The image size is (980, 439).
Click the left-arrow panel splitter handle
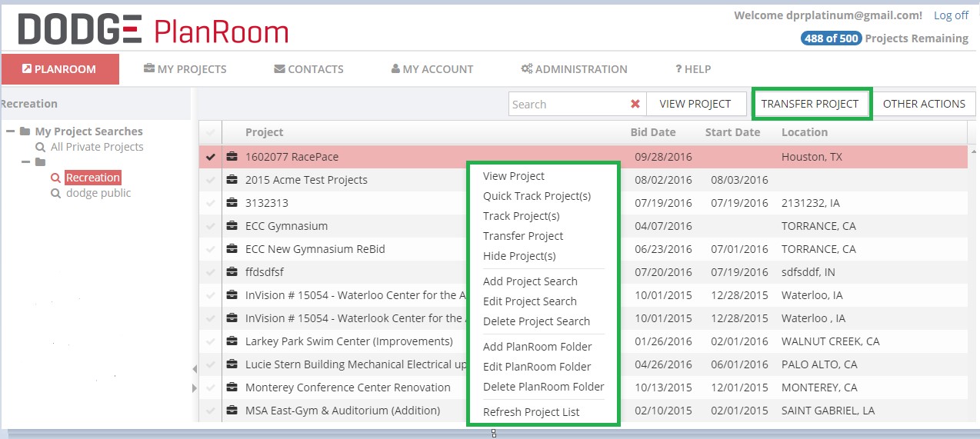(195, 370)
